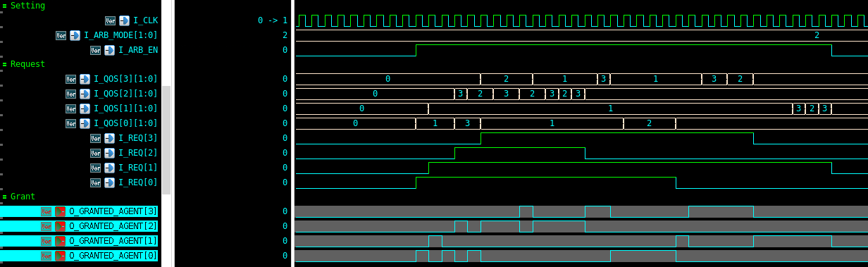This screenshot has width=868, height=267.
Task: Click the '0' segment in the I_QOS[3] waveform
Action: pos(387,79)
